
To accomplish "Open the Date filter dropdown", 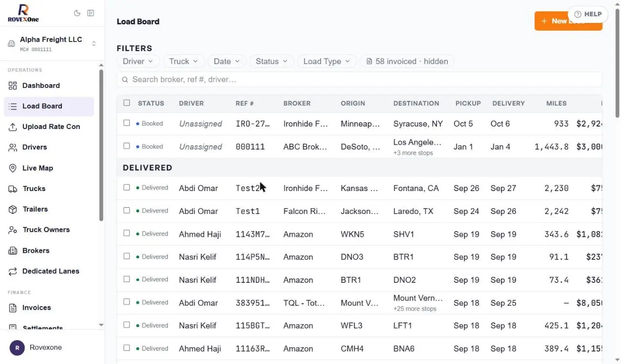I will coord(227,61).
